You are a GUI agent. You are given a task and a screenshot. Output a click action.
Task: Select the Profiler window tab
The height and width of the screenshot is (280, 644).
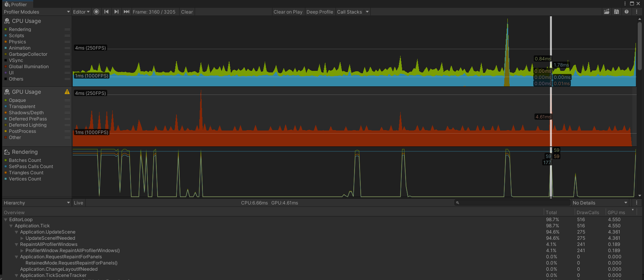[16, 4]
